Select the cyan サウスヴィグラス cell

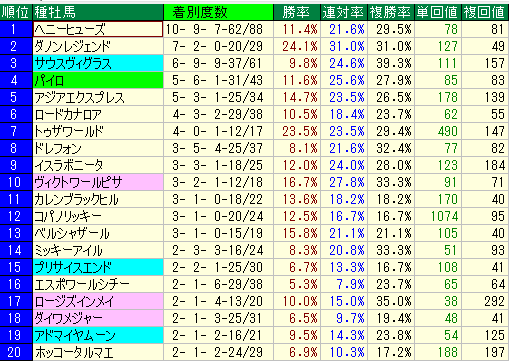coord(98,63)
